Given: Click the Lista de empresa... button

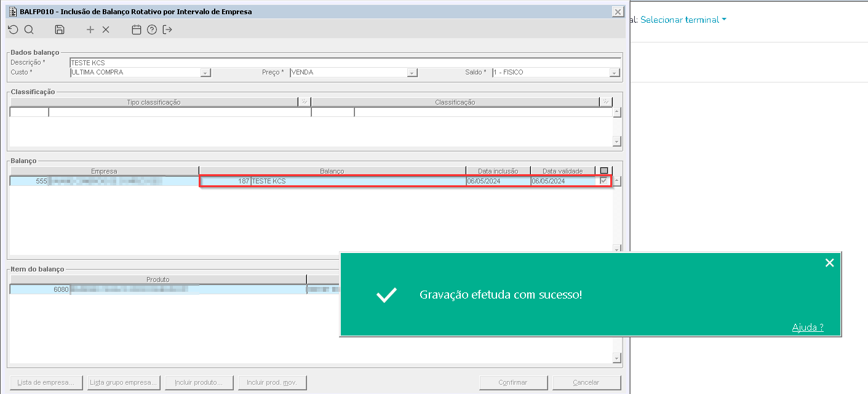Looking at the screenshot, I should 46,382.
